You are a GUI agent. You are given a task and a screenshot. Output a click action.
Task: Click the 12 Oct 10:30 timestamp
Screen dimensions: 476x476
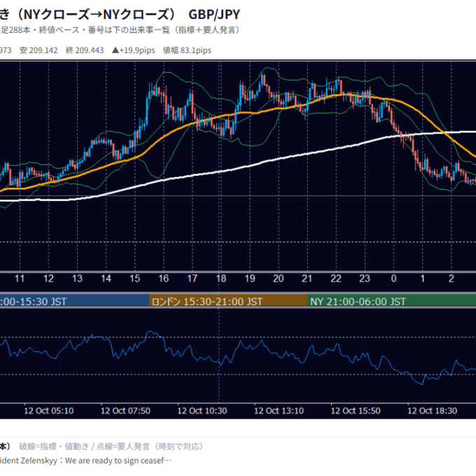point(202,411)
